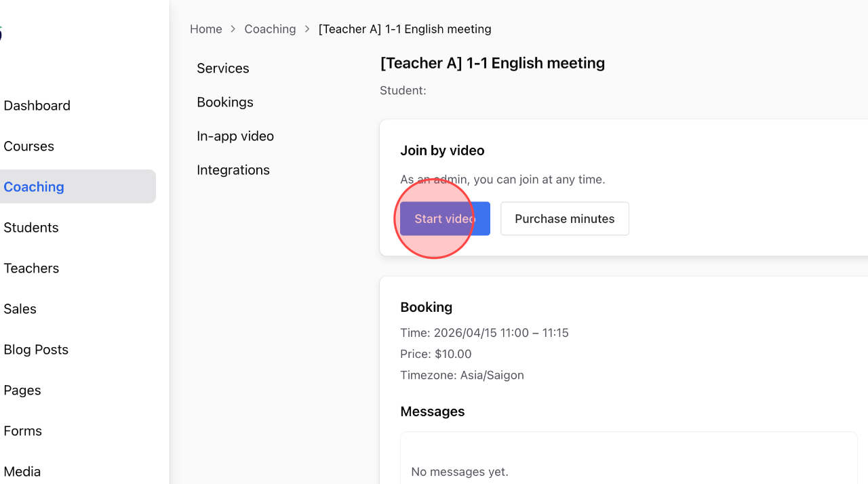Open In-app video settings
The width and height of the screenshot is (868, 484).
(x=235, y=136)
